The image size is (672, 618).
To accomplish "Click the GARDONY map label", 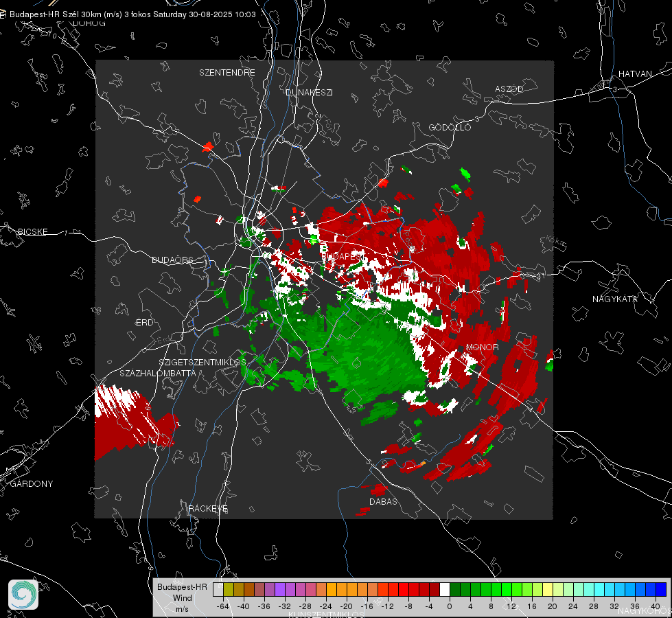I will point(32,484).
